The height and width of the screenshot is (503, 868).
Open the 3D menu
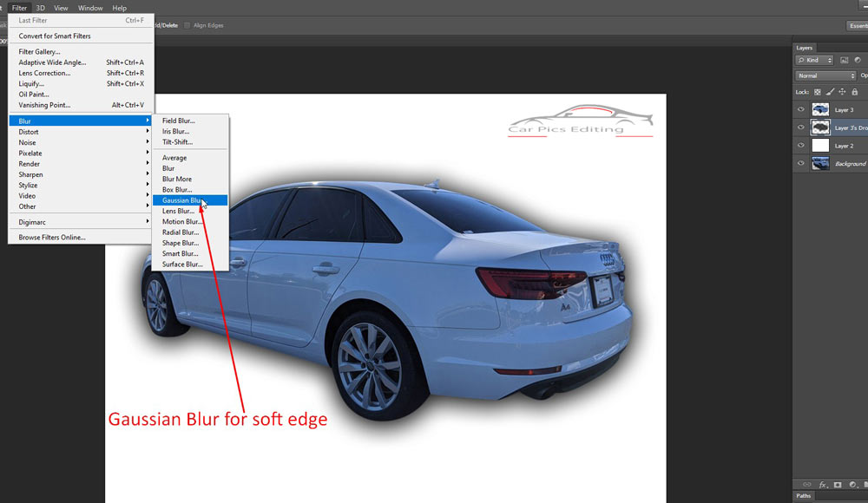pos(41,8)
